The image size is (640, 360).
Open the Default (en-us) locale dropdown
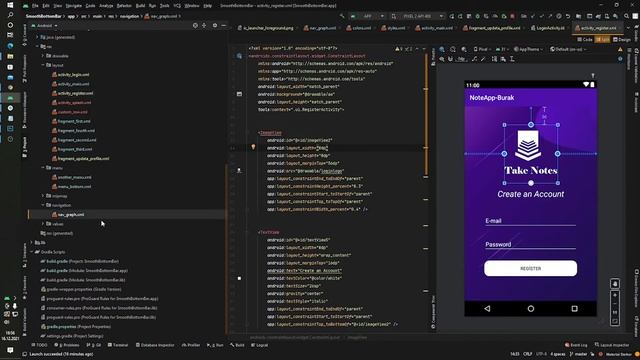(568, 49)
